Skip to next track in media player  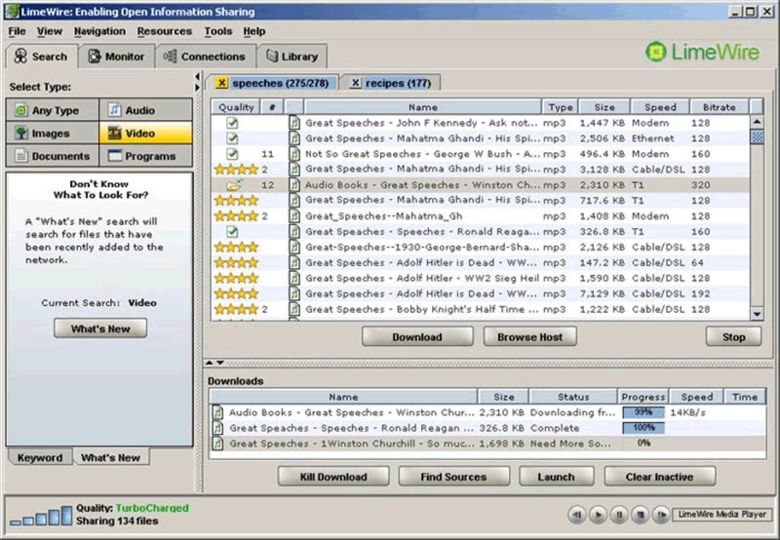click(662, 515)
